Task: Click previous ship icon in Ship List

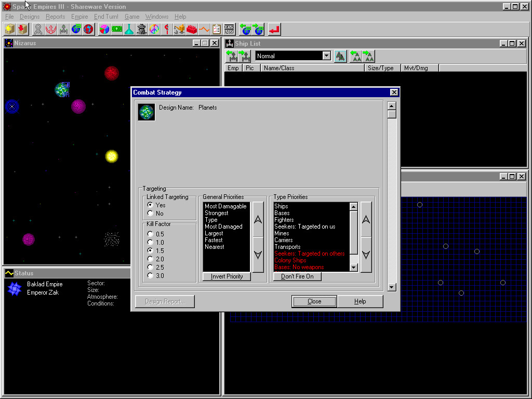Action: [232, 56]
